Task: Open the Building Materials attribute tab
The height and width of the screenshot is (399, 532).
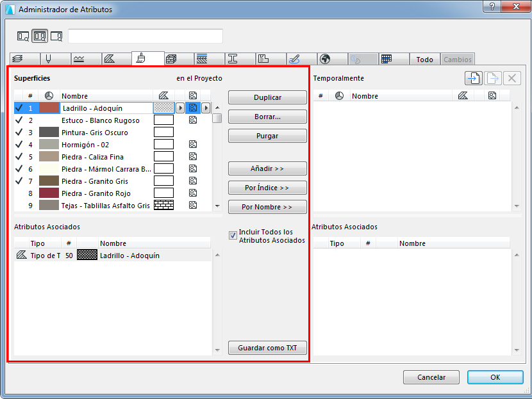Action: pos(179,59)
